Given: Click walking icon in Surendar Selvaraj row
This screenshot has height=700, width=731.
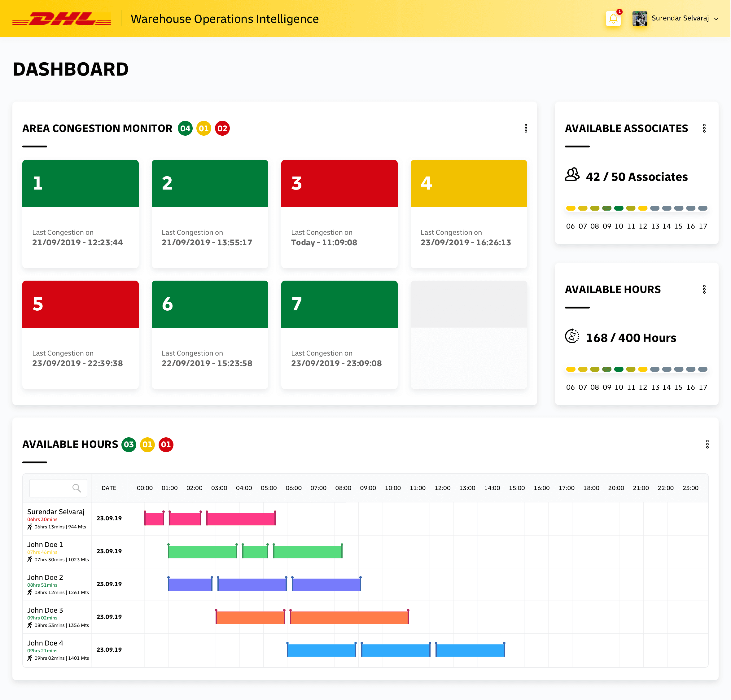Looking at the screenshot, I should [x=30, y=527].
